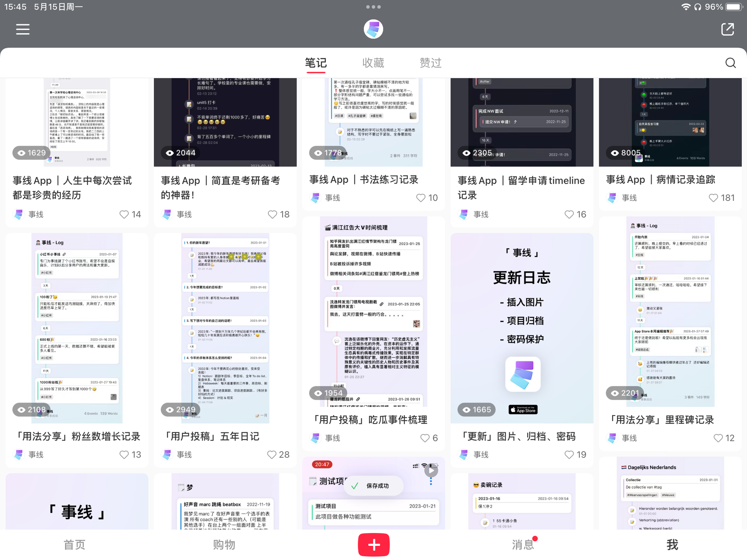
Task: Open the 五年日记 note thumbnail
Action: 225,328
